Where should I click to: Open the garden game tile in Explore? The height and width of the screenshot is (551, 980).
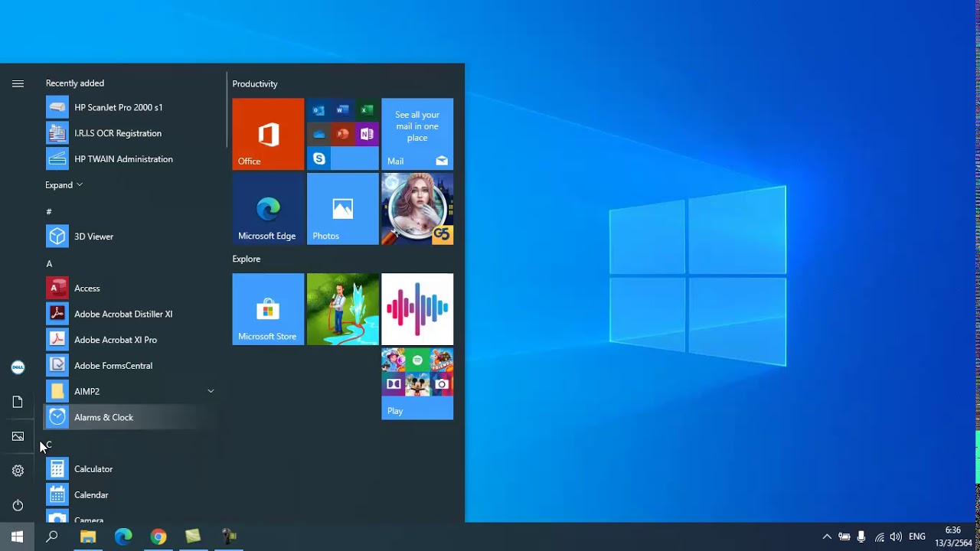pos(342,309)
